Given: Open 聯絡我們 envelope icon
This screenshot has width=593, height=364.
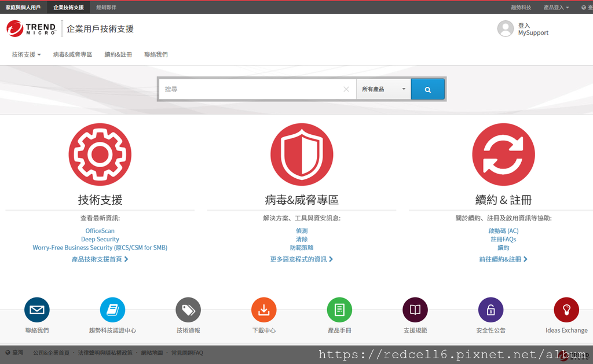Looking at the screenshot, I should tap(37, 310).
